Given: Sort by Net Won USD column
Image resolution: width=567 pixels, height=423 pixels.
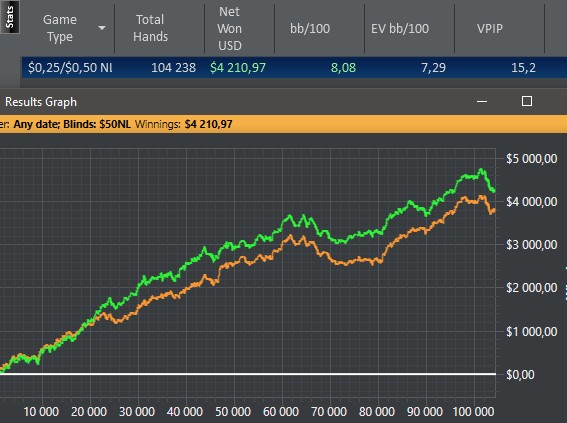Looking at the screenshot, I should (x=230, y=28).
